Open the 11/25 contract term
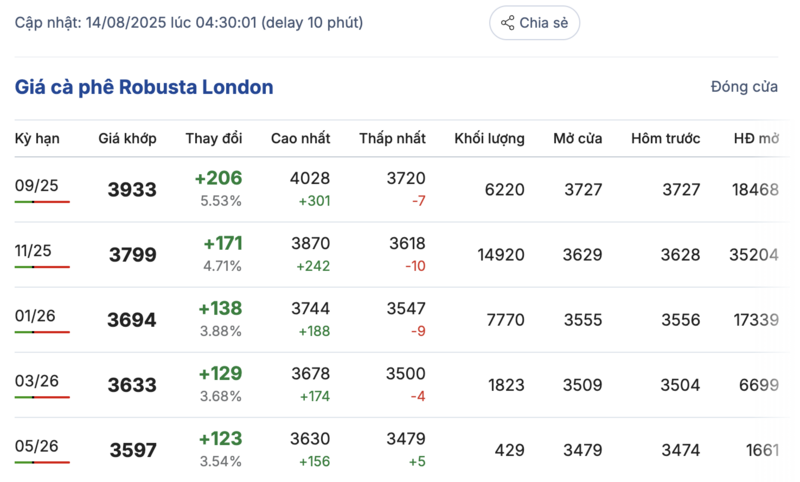 (x=35, y=249)
